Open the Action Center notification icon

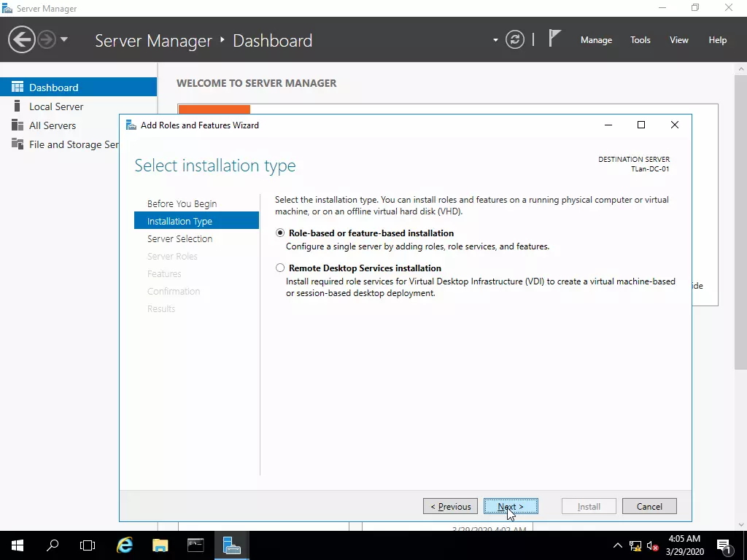[x=724, y=546]
